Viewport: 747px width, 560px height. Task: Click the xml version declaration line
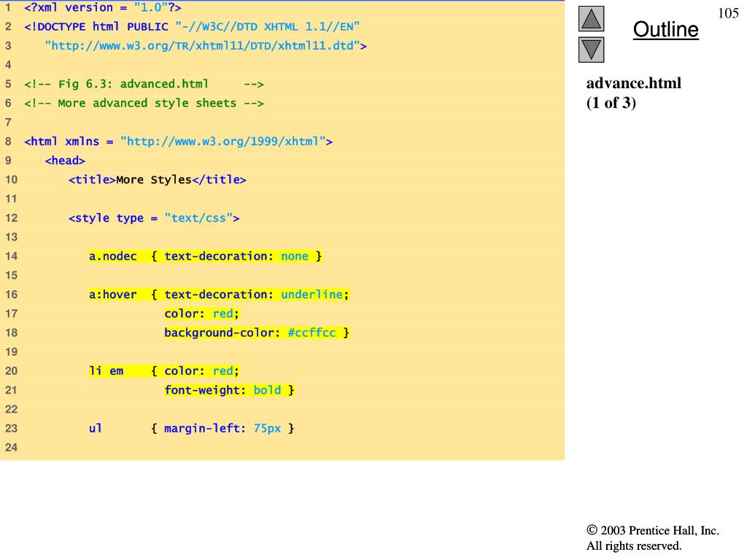[103, 8]
